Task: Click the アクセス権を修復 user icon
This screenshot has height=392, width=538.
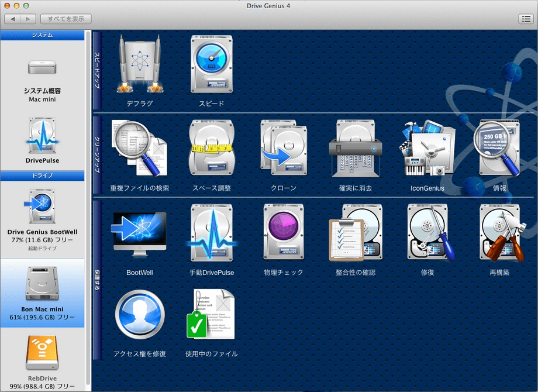Action: click(x=139, y=314)
